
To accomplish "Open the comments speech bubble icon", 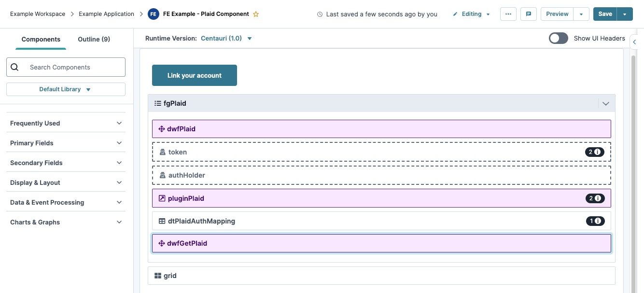I will (529, 14).
